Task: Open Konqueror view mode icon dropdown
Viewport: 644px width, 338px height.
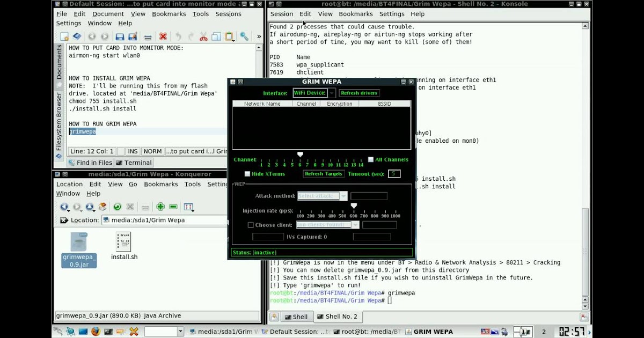Action: (188, 207)
